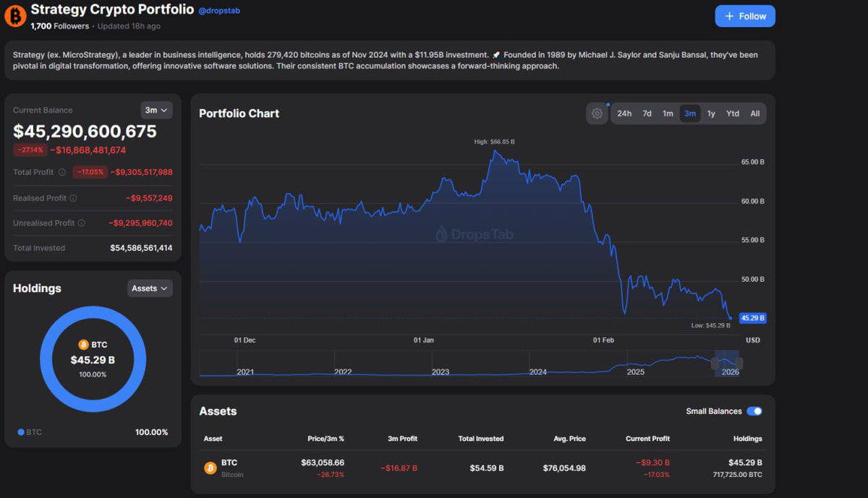
Task: Show All time chart range
Action: point(755,113)
